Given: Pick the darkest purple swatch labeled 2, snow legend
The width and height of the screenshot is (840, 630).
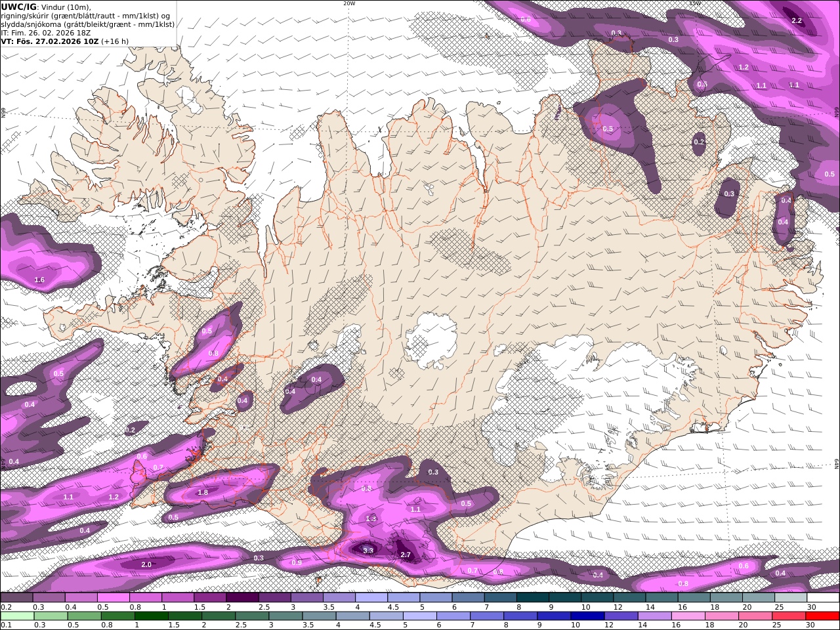Looking at the screenshot, I should click(241, 597).
